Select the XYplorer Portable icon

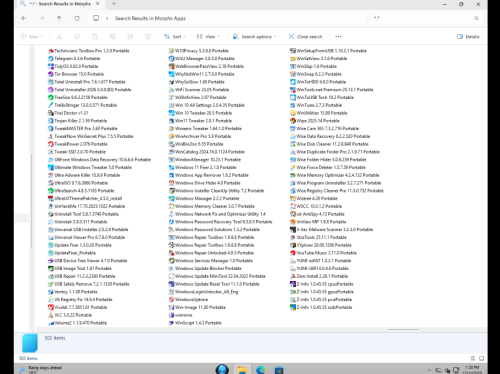[x=293, y=245]
